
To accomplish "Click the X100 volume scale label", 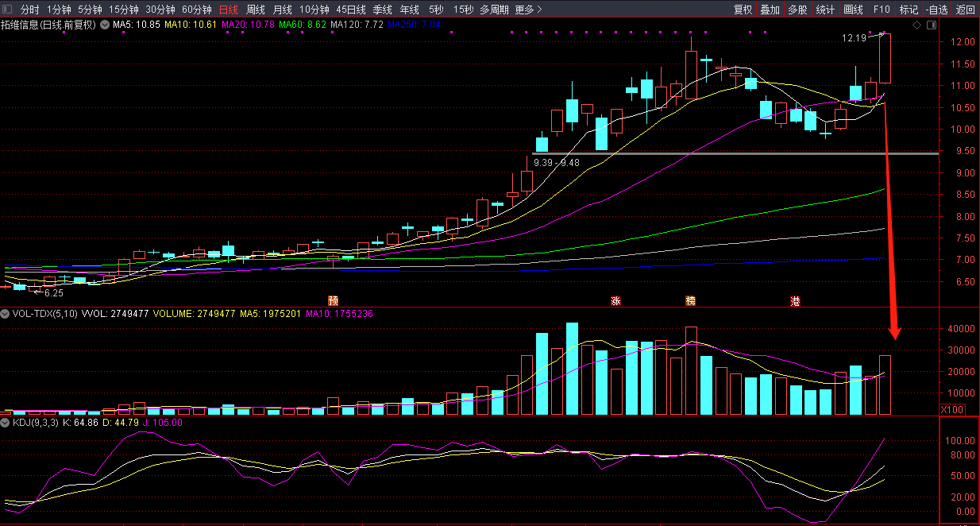I will pyautogui.click(x=951, y=408).
